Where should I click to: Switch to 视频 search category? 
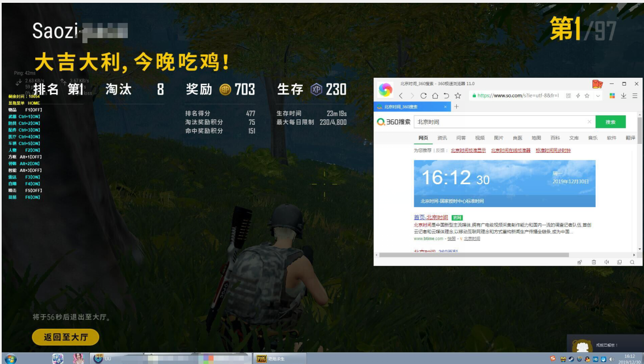click(x=480, y=138)
